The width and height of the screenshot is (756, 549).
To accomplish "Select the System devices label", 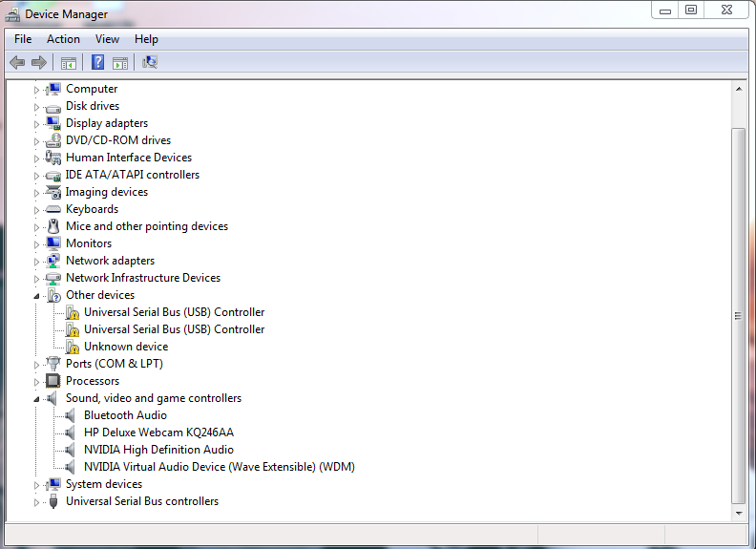I will 104,484.
